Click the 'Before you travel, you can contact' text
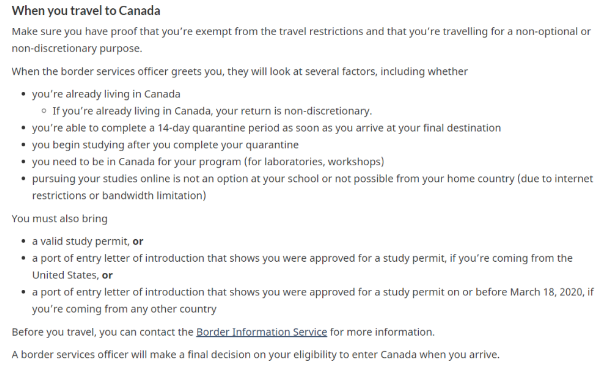The width and height of the screenshot is (600, 368). tap(103, 332)
